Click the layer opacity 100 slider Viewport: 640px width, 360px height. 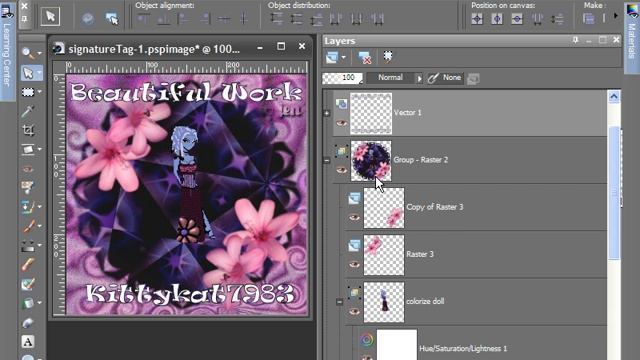[x=342, y=78]
